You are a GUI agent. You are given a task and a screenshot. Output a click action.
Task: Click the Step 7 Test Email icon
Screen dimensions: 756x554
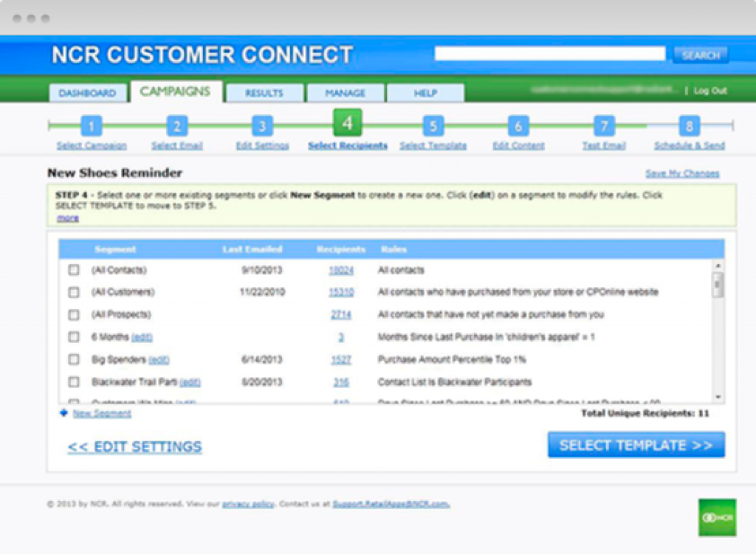tap(603, 125)
